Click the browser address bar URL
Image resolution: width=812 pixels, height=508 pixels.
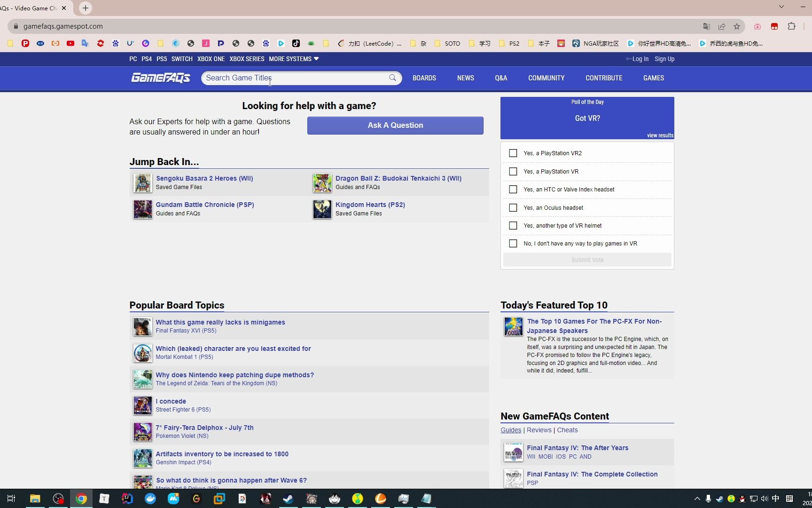point(63,26)
